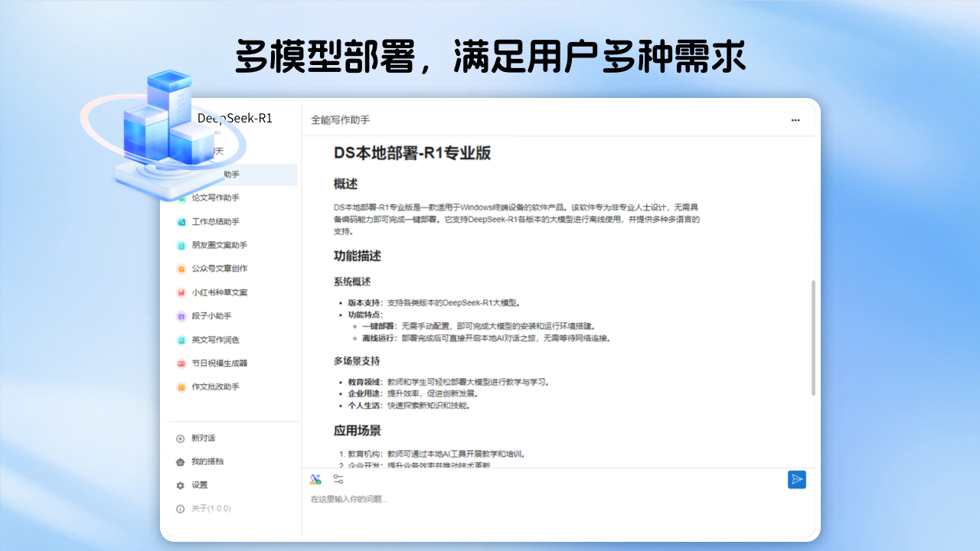Open 关于(1.0.0) about info
Screen dimensions: 980x551
[x=211, y=508]
